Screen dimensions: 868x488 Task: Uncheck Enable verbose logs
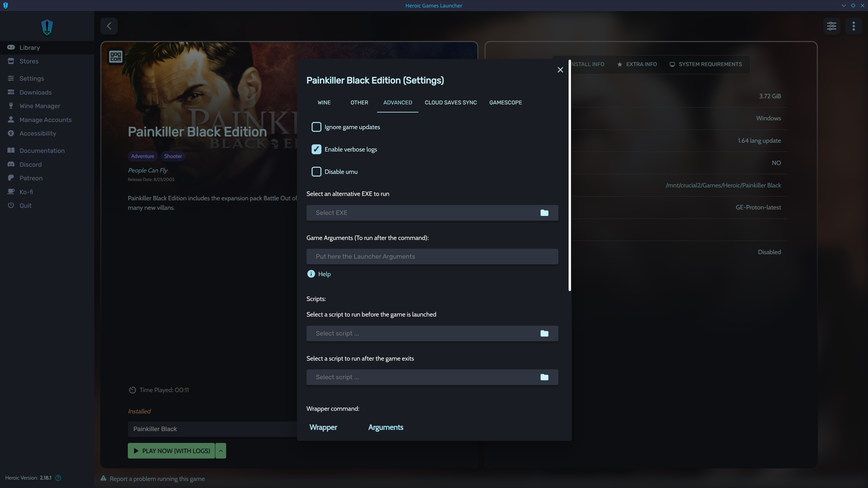(x=316, y=149)
